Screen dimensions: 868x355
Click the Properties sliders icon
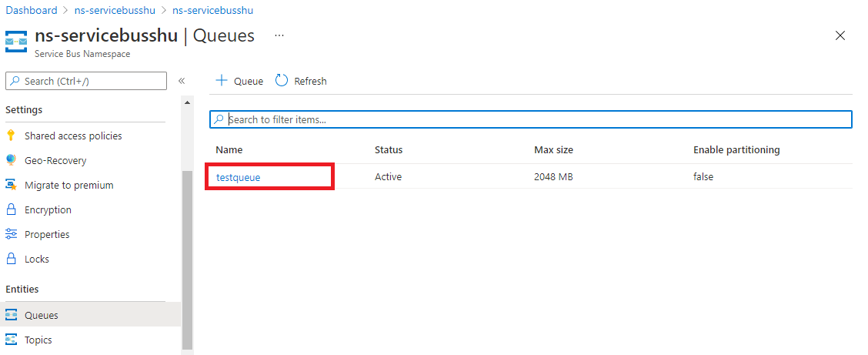point(11,234)
